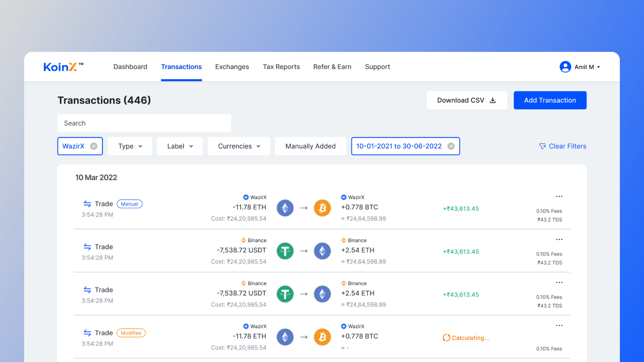Select the Transactions tab
This screenshot has height=362, width=644.
tap(182, 67)
